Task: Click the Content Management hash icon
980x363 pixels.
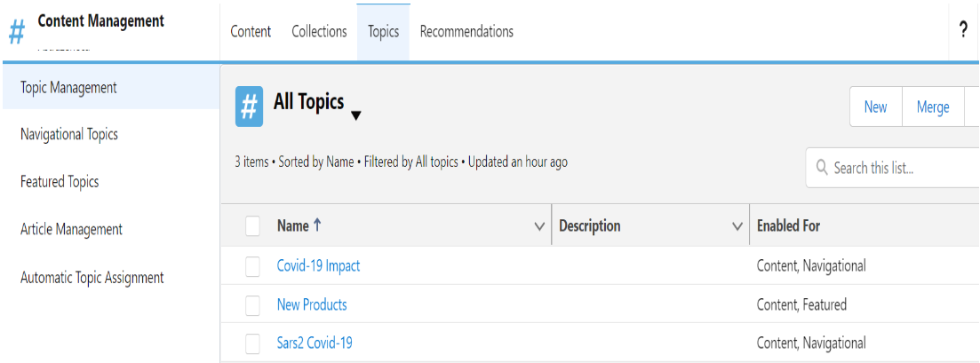Action: (17, 33)
